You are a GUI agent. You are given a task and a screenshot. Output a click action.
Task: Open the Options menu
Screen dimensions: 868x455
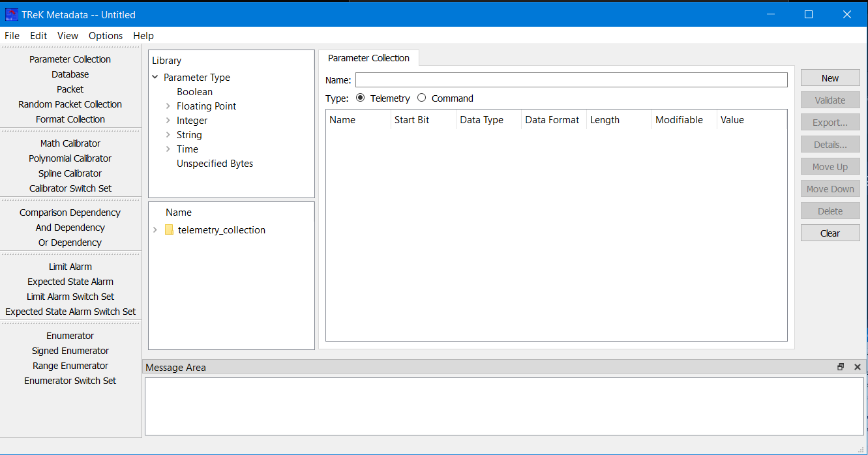click(106, 36)
